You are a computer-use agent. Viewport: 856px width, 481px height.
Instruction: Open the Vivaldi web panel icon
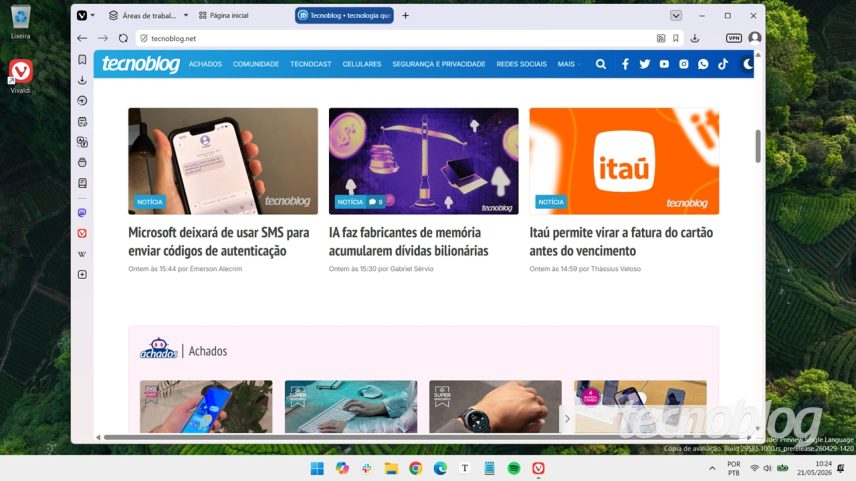[82, 233]
